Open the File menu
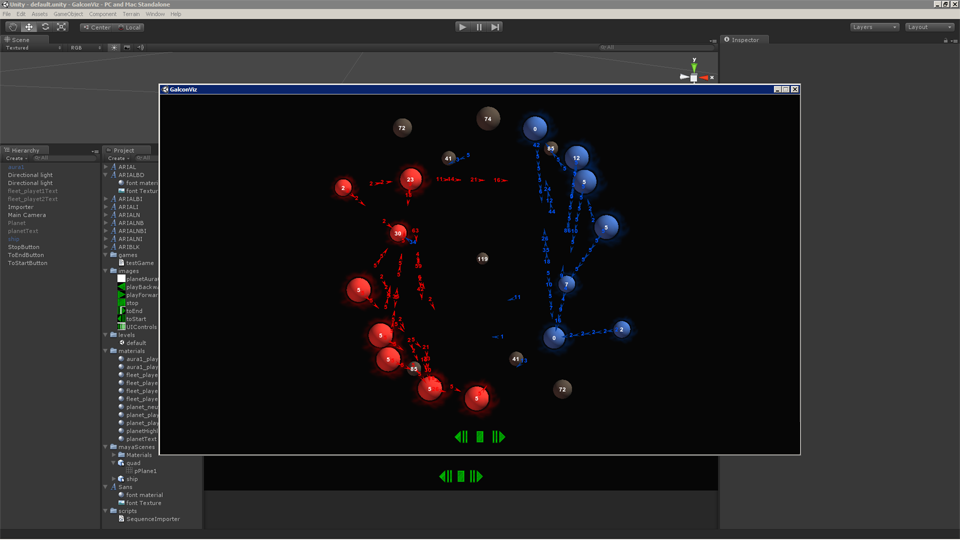Screen dimensions: 960x540 (x=7, y=14)
